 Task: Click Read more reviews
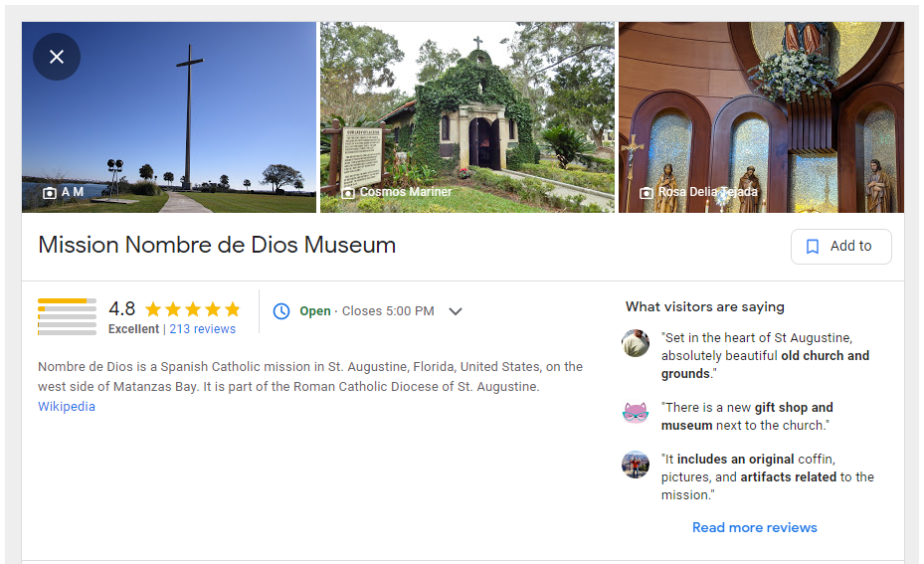(754, 527)
